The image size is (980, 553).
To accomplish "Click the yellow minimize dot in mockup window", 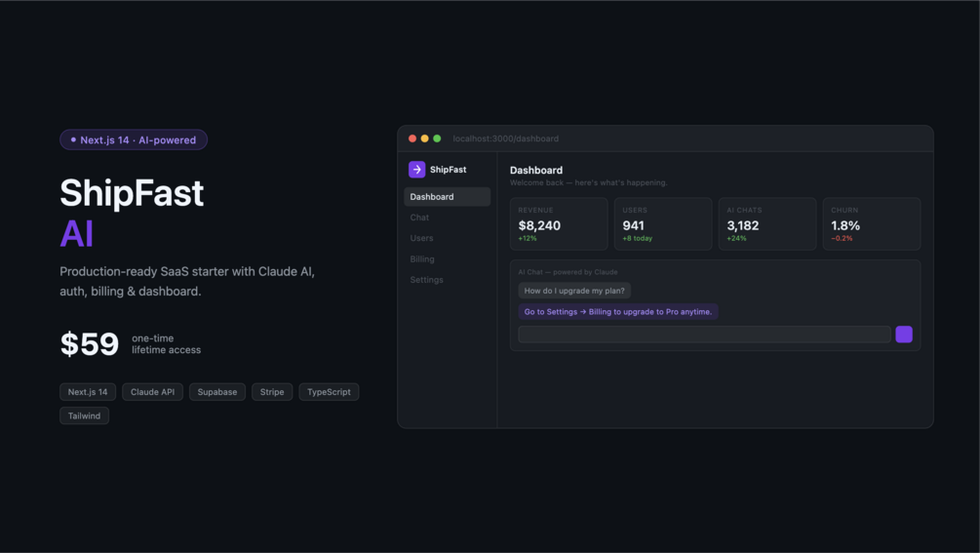I will click(425, 138).
